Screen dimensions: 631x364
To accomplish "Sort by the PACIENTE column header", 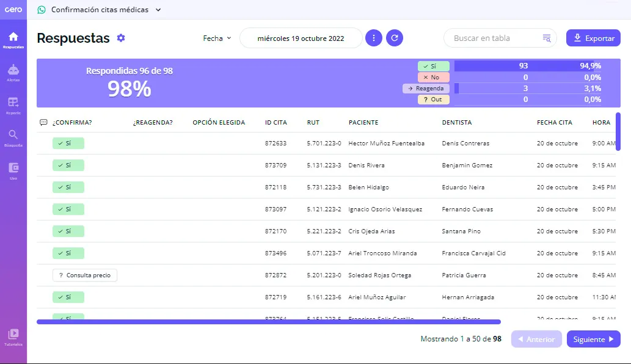I will pos(363,122).
